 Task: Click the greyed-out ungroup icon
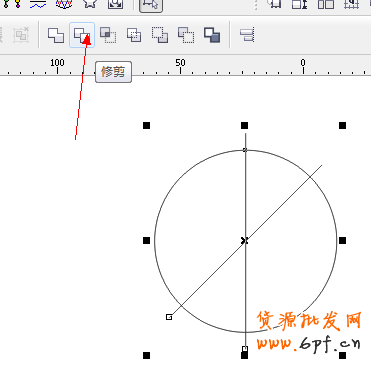pos(21,35)
